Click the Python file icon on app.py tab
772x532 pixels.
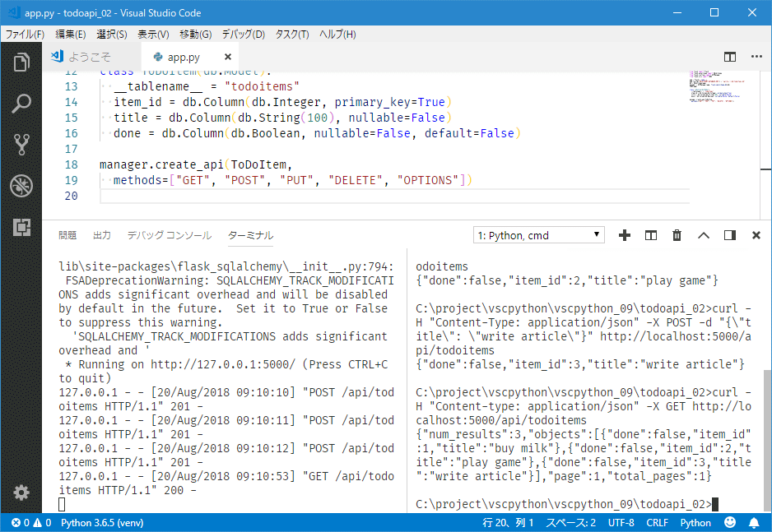point(158,57)
